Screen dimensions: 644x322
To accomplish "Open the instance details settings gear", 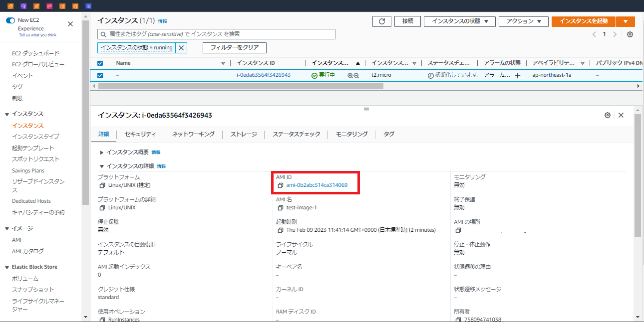I will pos(607,115).
